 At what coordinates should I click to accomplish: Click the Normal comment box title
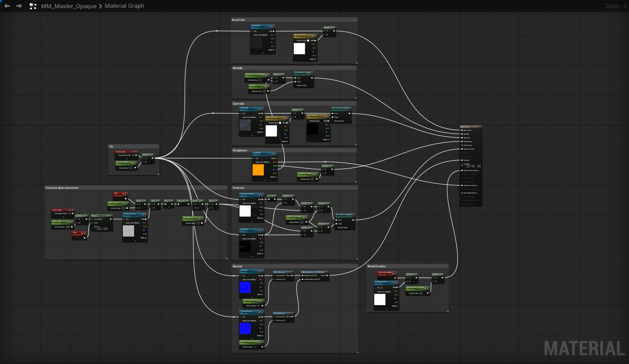pos(237,266)
